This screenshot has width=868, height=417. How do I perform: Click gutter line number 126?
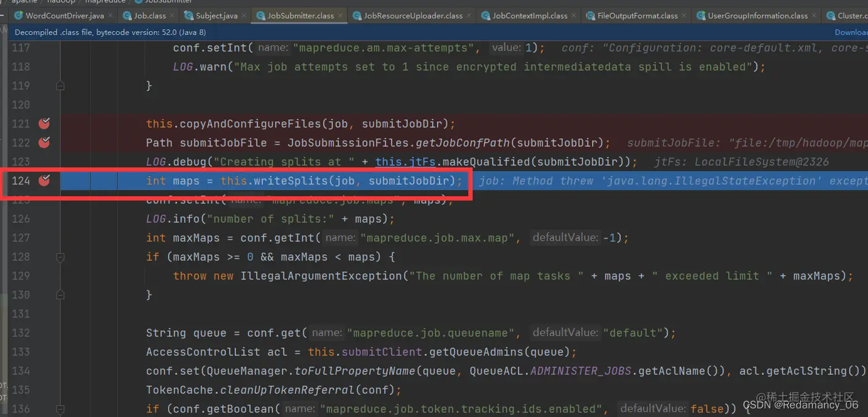click(21, 219)
